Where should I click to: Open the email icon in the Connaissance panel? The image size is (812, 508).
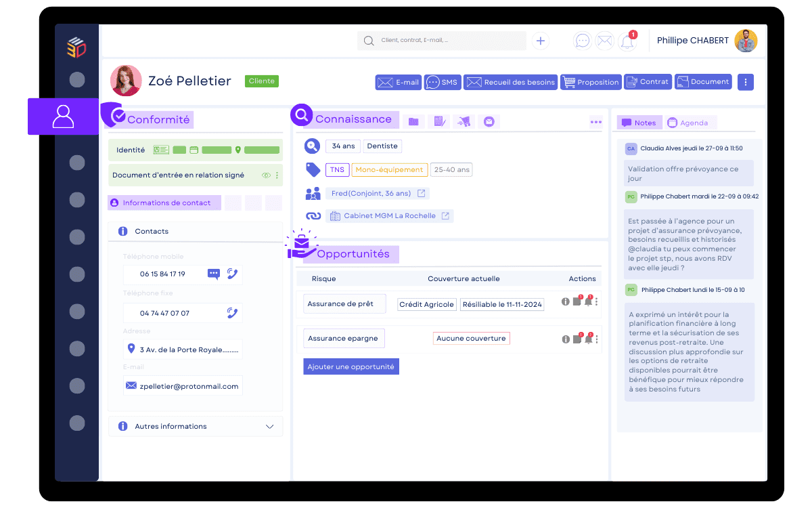pyautogui.click(x=489, y=121)
